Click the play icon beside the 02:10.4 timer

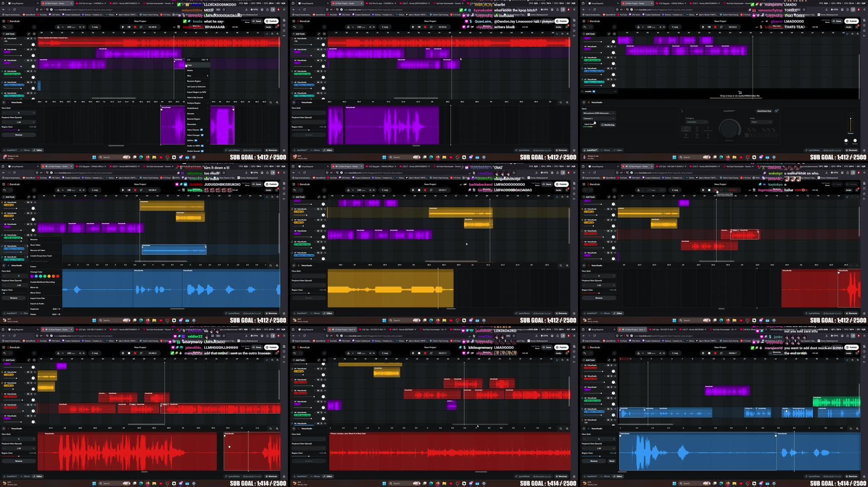click(x=703, y=27)
